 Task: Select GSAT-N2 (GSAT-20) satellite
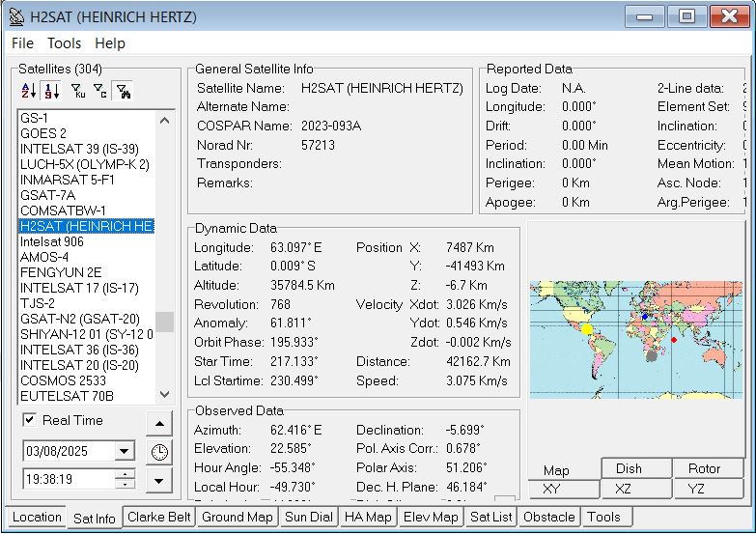point(87,319)
